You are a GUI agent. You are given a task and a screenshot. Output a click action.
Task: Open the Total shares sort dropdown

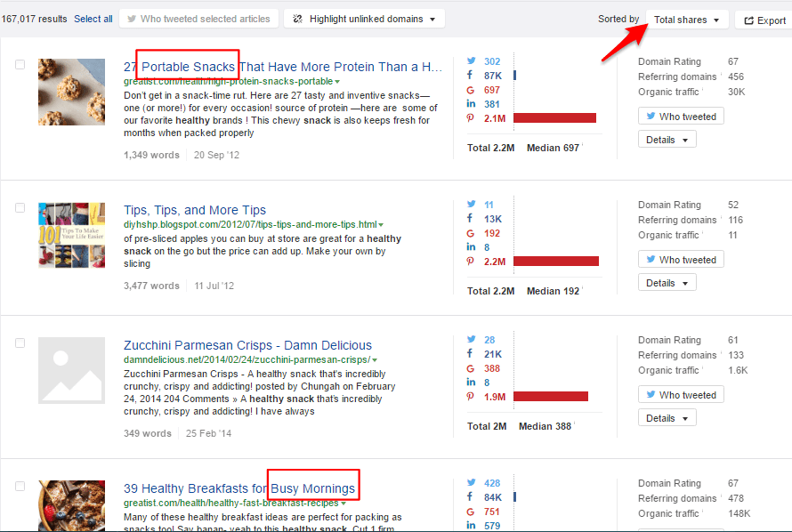pos(686,20)
